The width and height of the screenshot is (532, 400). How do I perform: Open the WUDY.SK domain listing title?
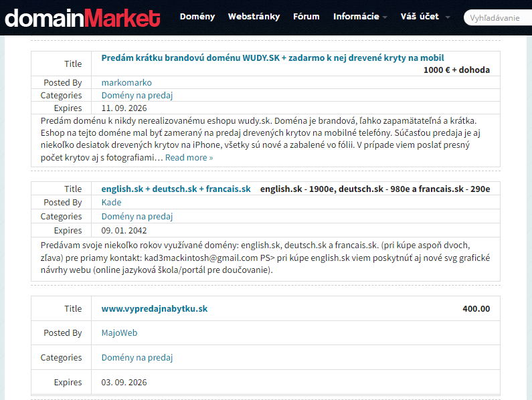272,58
